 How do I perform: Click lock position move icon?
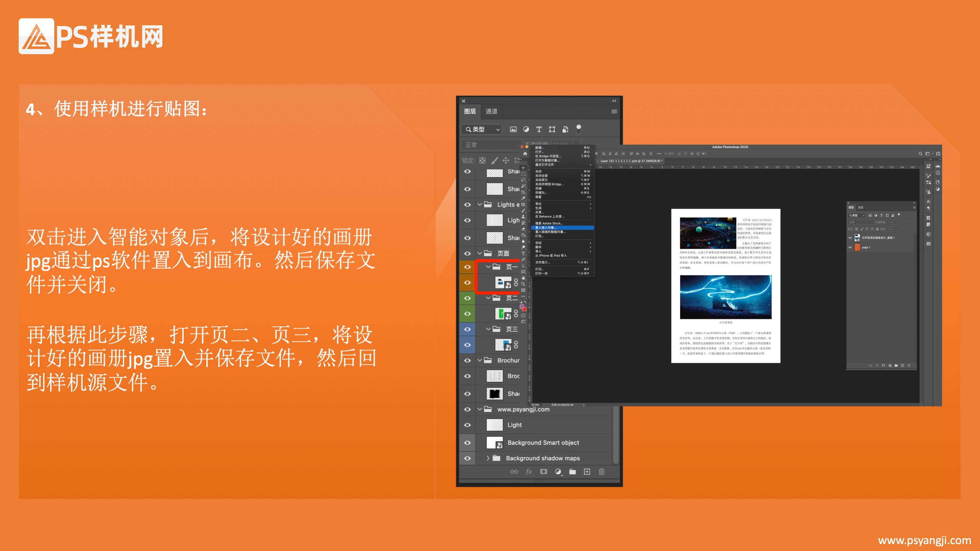(506, 160)
